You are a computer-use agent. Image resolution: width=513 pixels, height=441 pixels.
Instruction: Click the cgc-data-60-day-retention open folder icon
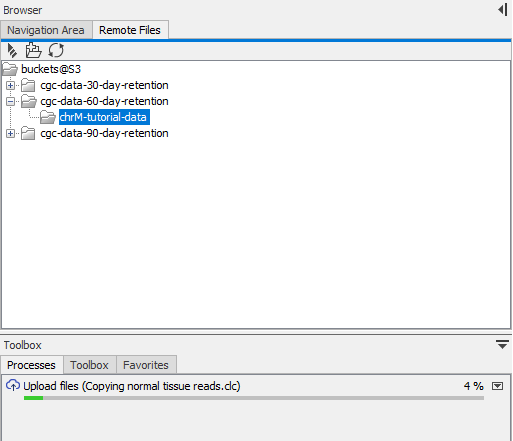29,101
